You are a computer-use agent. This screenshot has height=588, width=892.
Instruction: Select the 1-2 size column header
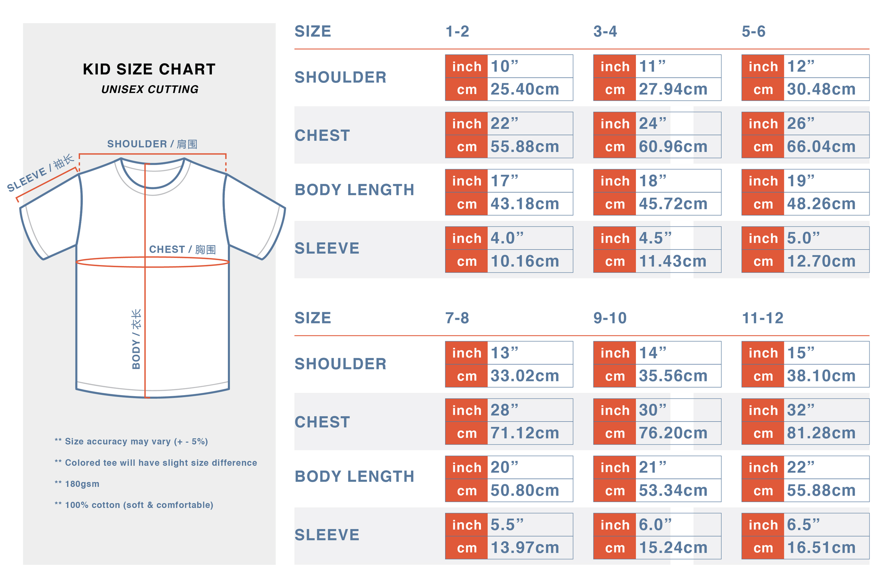click(457, 32)
